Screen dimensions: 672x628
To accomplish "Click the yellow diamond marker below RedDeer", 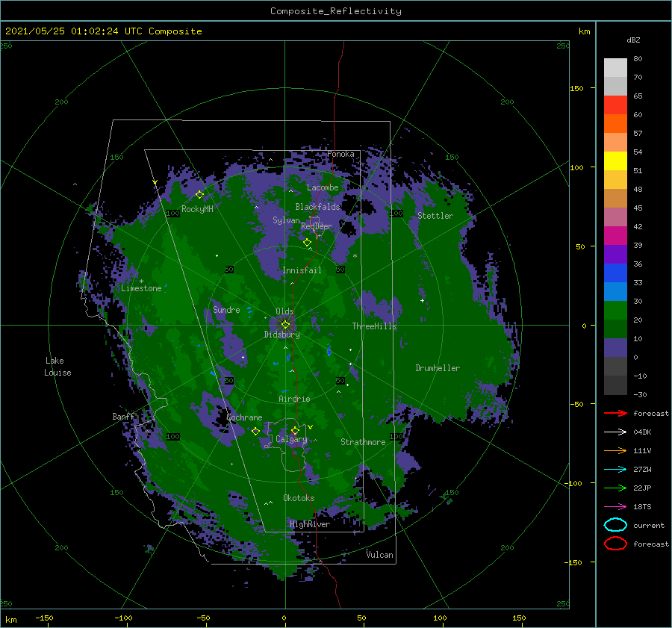I will (x=307, y=243).
